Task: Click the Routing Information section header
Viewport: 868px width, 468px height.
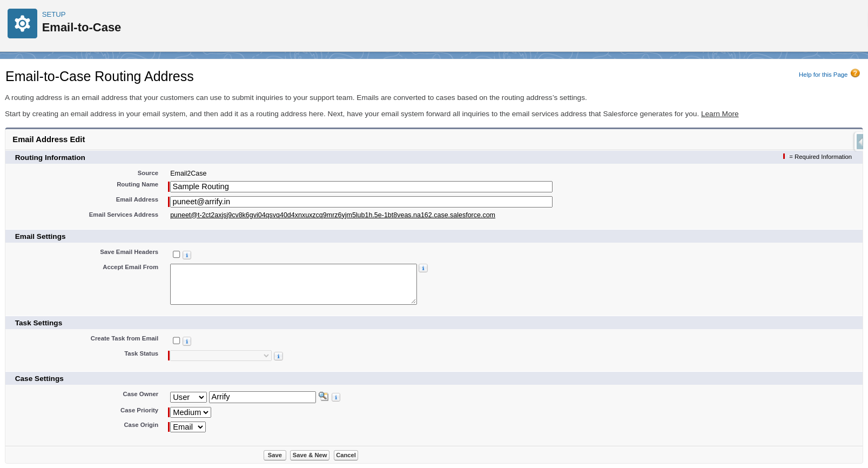Action: click(x=50, y=158)
